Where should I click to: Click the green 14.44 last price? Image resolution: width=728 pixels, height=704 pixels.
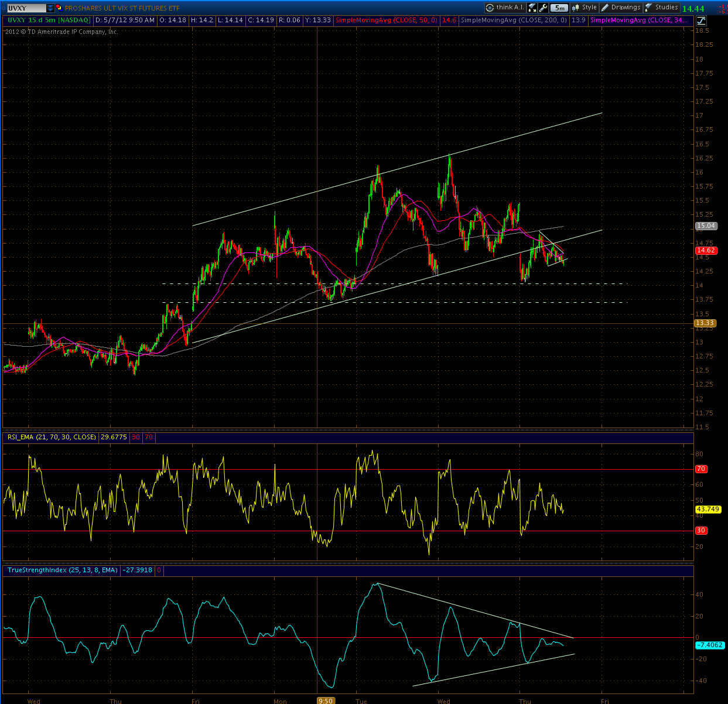tap(693, 9)
